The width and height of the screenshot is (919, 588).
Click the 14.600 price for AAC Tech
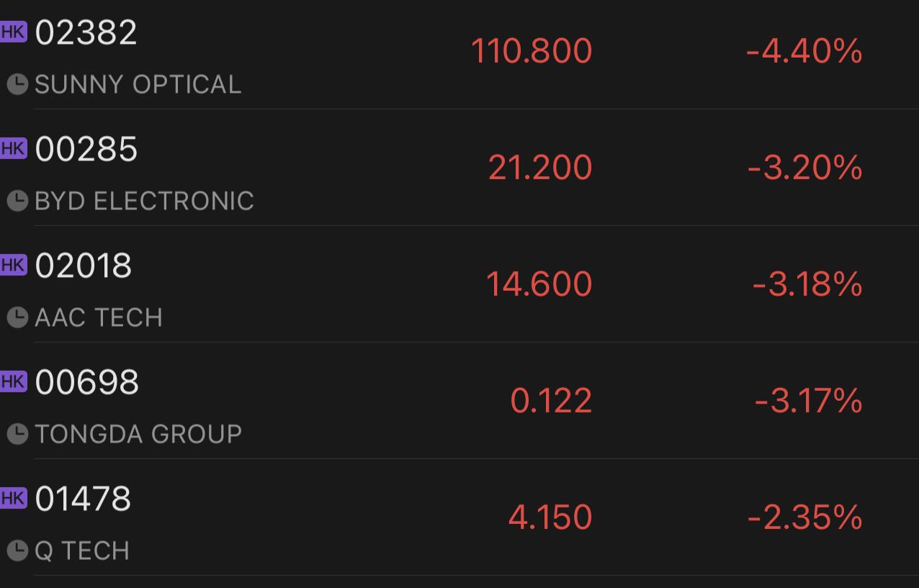[539, 284]
